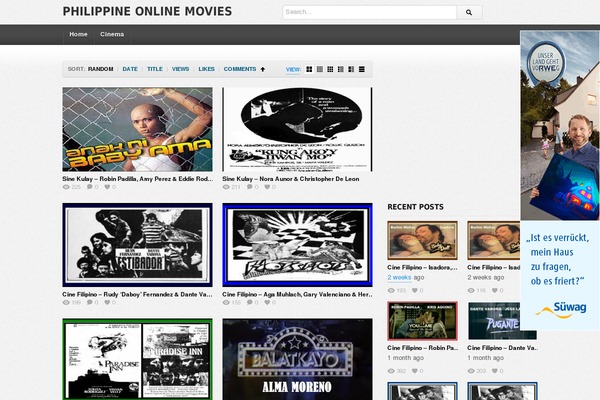The image size is (600, 400).
Task: Click comments bubble under Nora Aunor post
Action: [250, 187]
